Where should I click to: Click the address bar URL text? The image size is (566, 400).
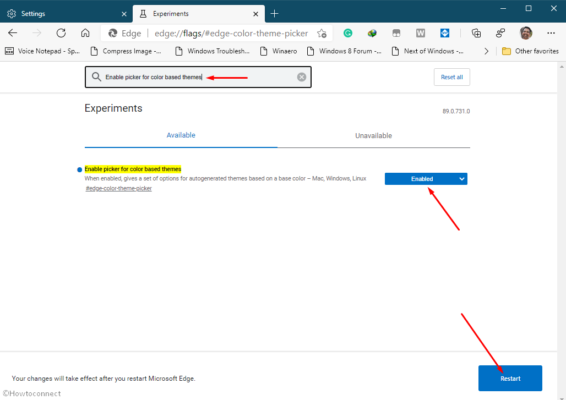coord(231,34)
